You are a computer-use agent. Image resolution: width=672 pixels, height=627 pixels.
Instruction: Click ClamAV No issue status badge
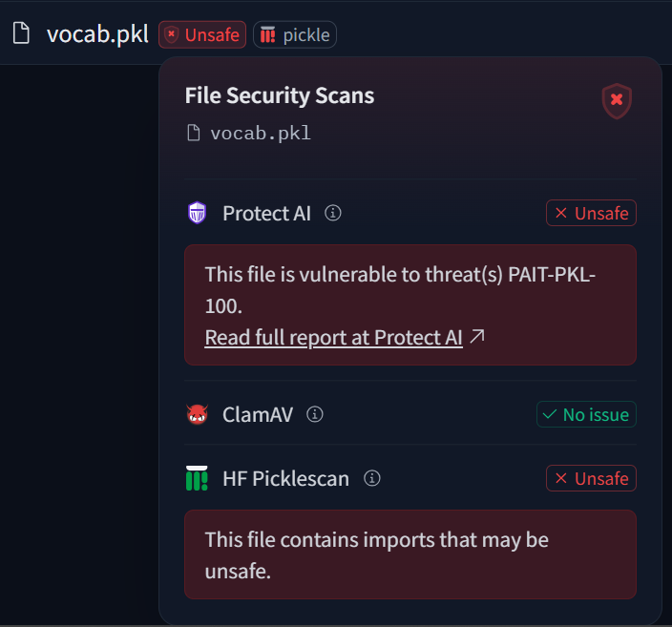click(586, 414)
